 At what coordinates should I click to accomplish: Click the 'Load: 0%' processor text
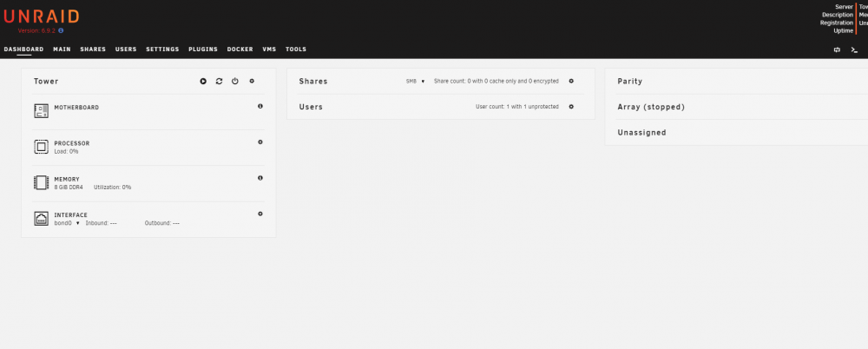pyautogui.click(x=67, y=151)
